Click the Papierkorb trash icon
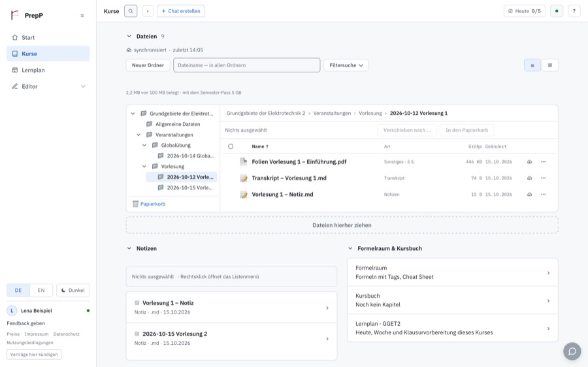 [135, 204]
